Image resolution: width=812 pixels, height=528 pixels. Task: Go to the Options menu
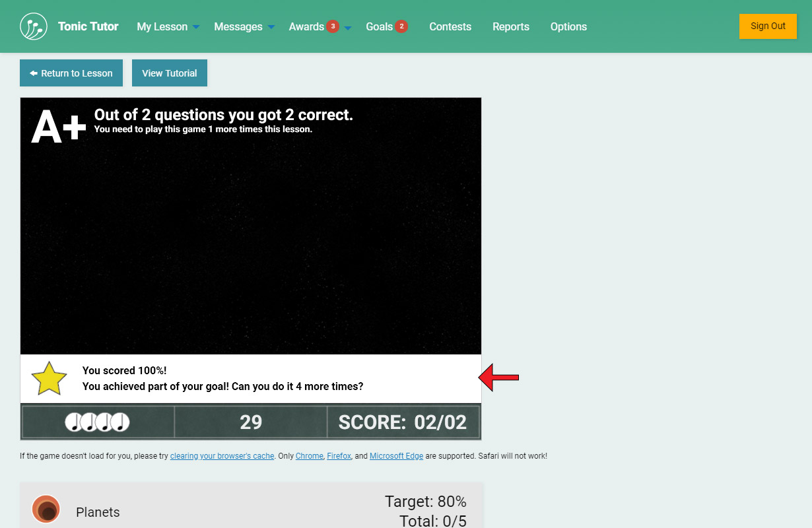[568, 26]
